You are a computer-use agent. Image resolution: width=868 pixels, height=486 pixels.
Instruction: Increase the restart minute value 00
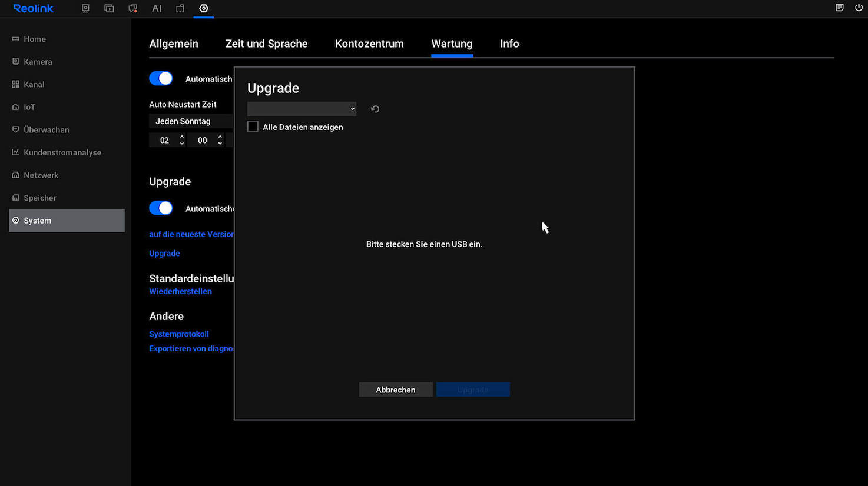point(220,137)
